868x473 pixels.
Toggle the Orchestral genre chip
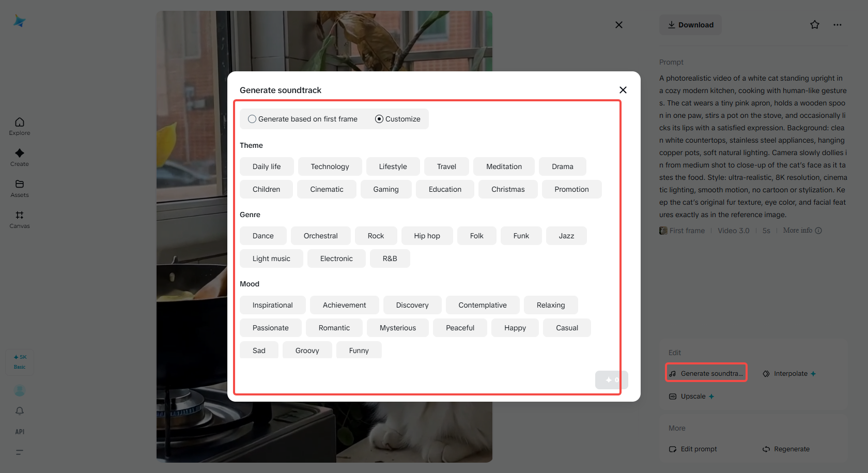tap(321, 236)
